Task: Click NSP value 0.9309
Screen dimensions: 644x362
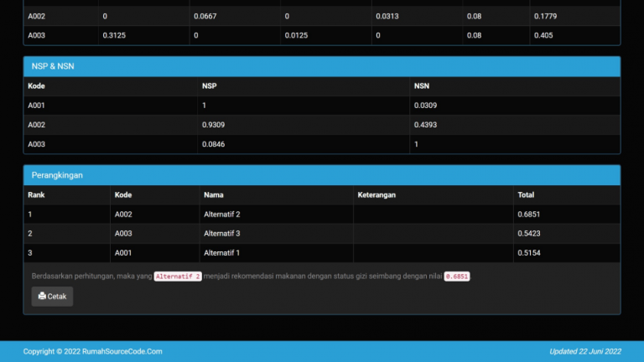Action: coord(213,125)
